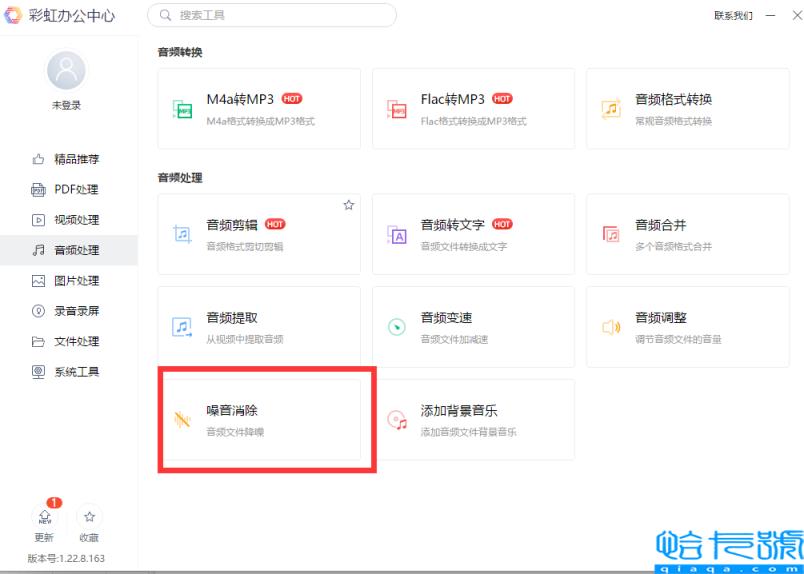Click the M4a转MP3 card icon
Image resolution: width=804 pixels, height=574 pixels.
point(183,109)
